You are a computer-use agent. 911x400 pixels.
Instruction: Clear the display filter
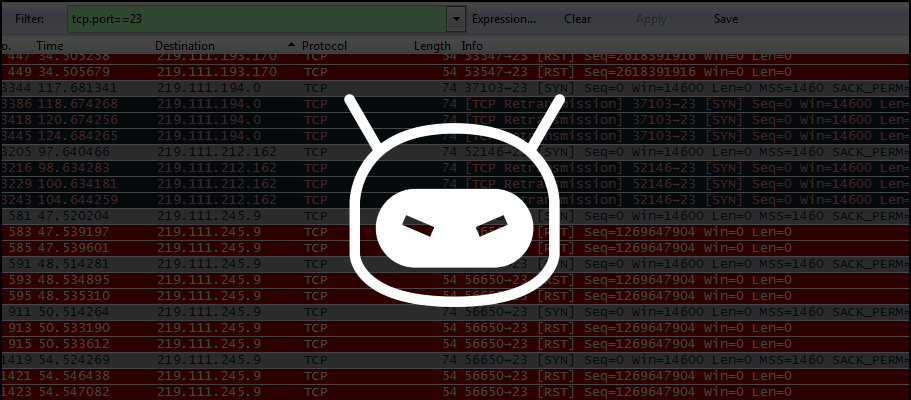click(578, 19)
